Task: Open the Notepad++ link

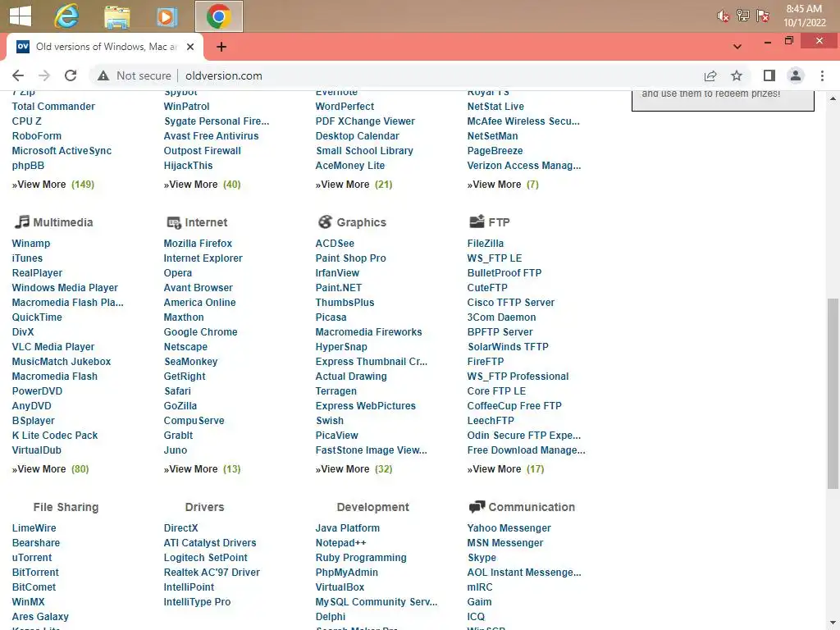Action: (x=340, y=543)
